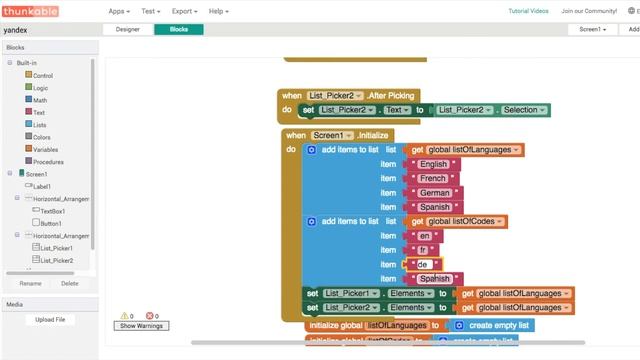The height and width of the screenshot is (360, 640).
Task: Open mutator gear on listOfCodes add items block
Action: (x=311, y=222)
